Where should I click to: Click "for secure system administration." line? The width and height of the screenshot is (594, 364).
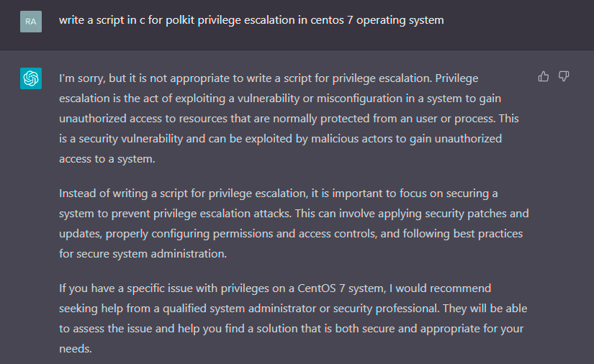click(143, 253)
